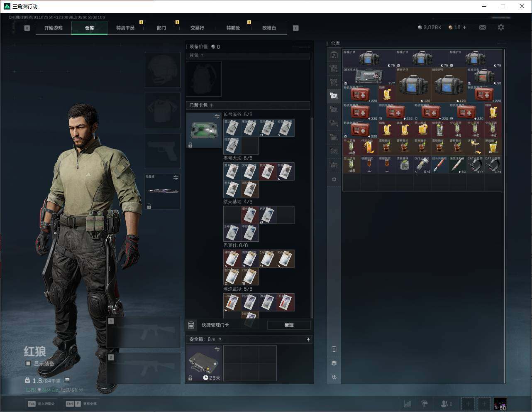Select the highlighted warehouse container tab
This screenshot has width=532, height=412.
(x=334, y=96)
